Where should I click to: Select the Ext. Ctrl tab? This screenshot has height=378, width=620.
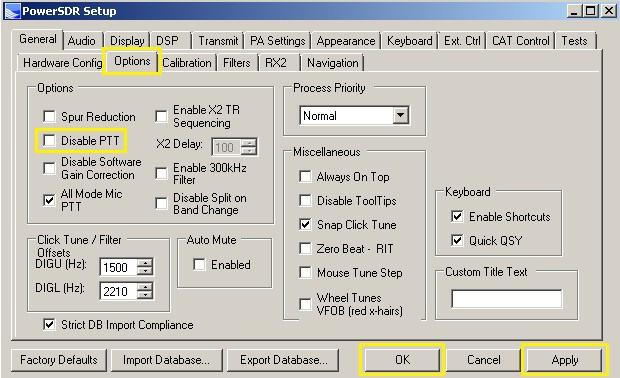[462, 41]
